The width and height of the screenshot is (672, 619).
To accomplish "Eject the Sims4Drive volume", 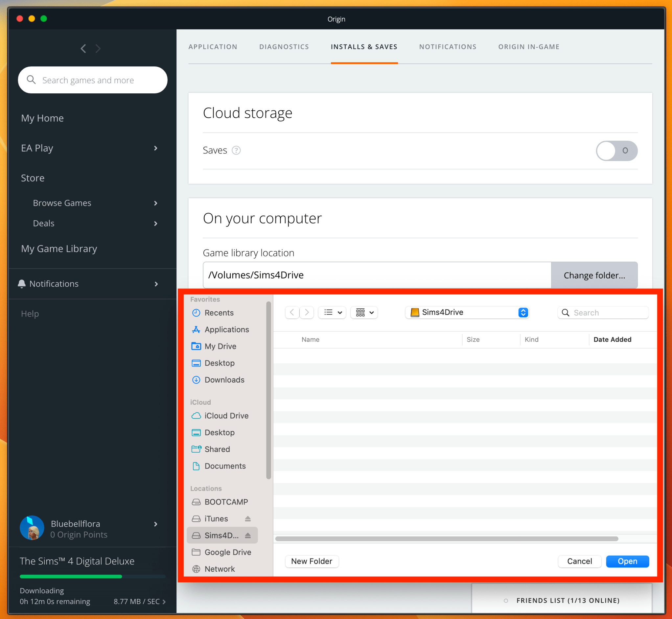I will pyautogui.click(x=248, y=535).
